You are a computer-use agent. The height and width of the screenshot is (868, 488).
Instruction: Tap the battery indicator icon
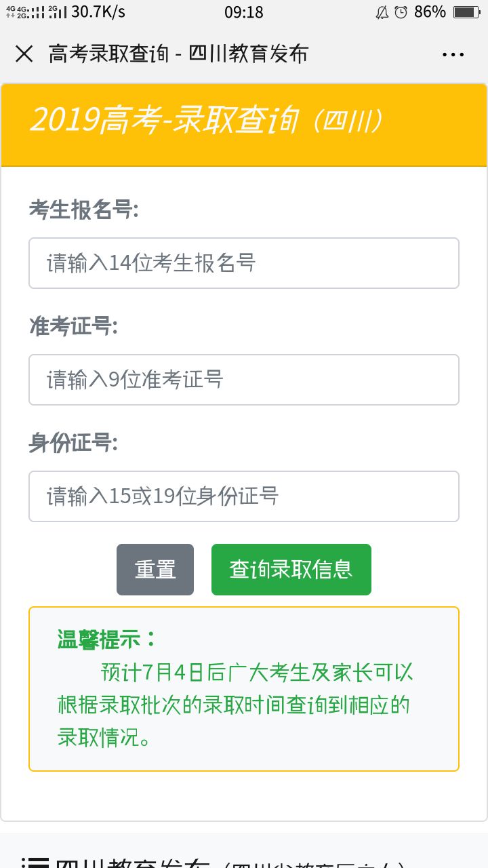click(x=466, y=12)
